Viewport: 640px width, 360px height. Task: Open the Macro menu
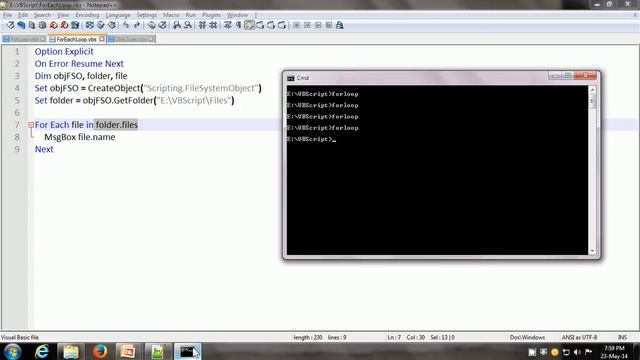coord(171,15)
